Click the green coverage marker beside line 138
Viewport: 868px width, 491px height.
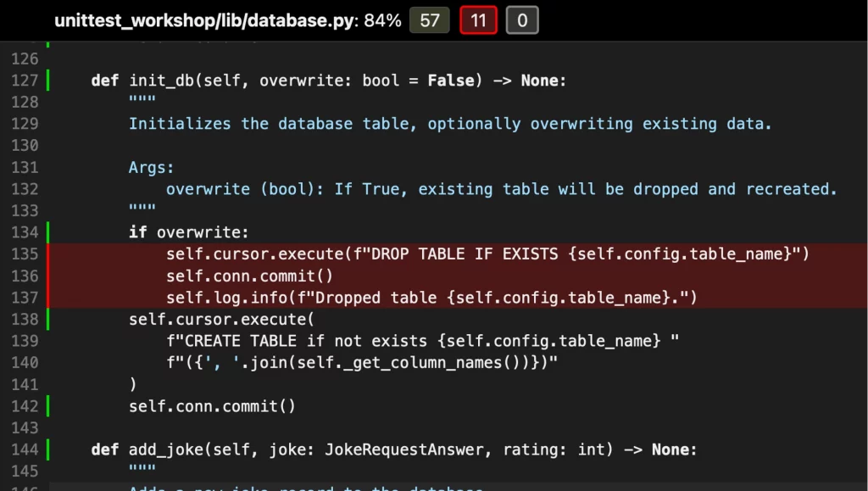coord(48,319)
